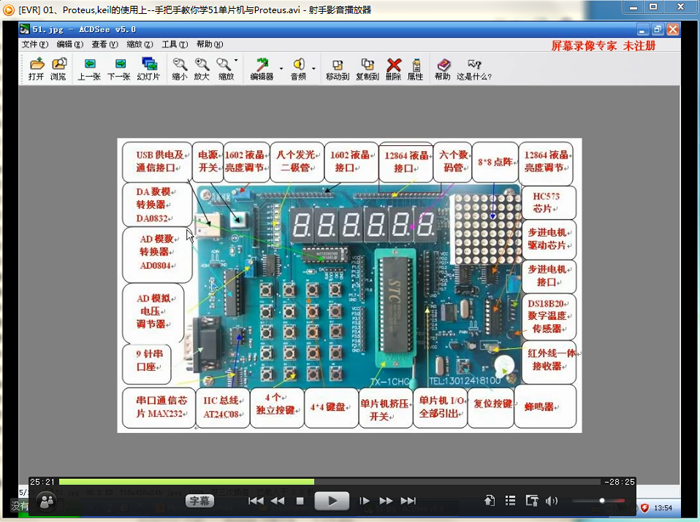Minimize the ACDSee window
The image size is (700, 522).
pyautogui.click(x=642, y=30)
